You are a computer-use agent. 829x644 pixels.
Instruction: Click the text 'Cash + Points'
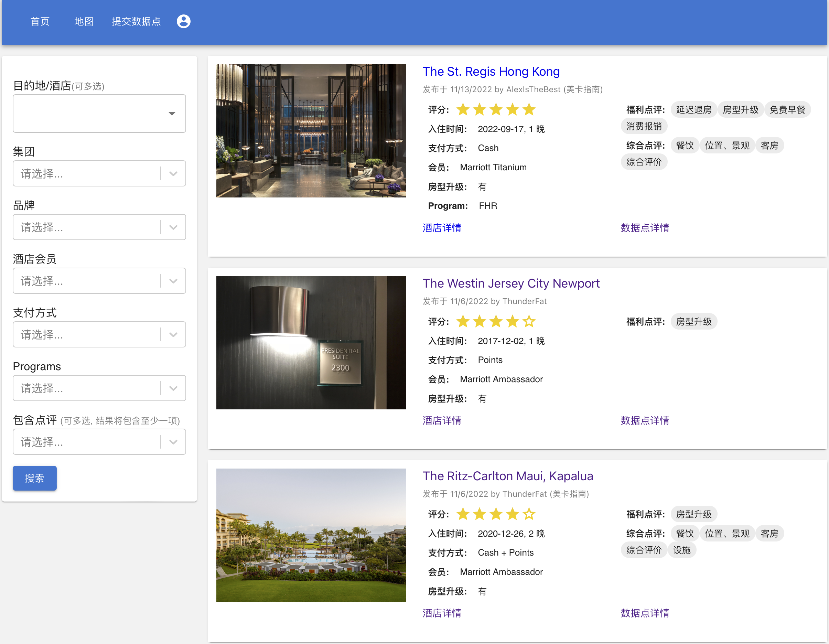click(506, 552)
